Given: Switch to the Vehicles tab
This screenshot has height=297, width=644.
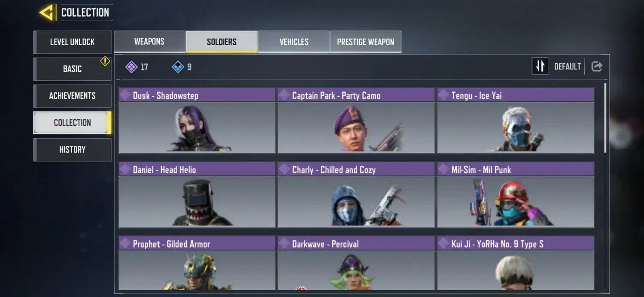Looking at the screenshot, I should (294, 42).
